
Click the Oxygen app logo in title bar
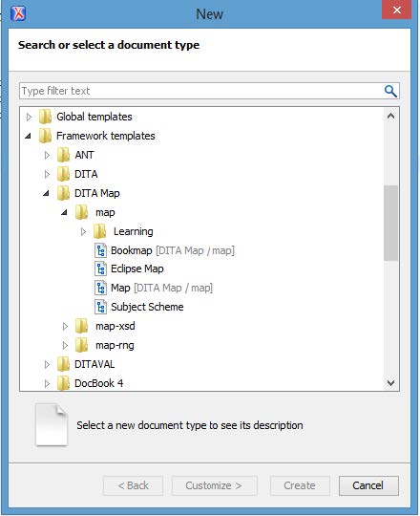pyautogui.click(x=18, y=13)
